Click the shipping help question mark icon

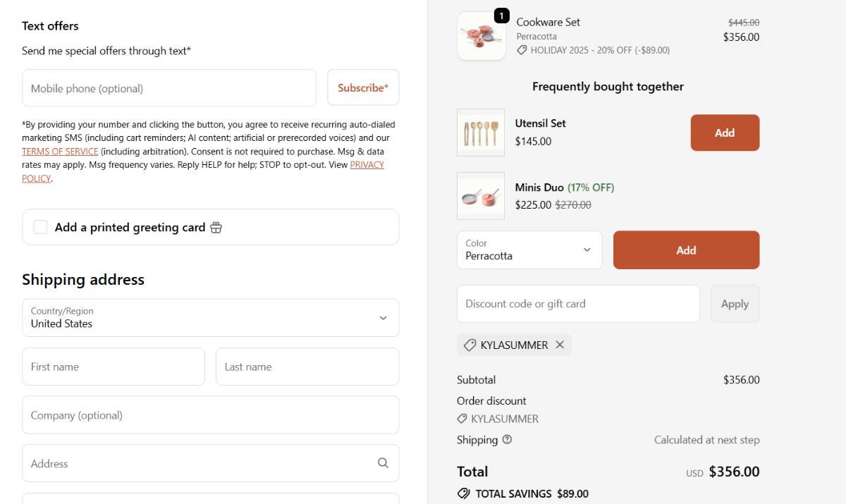[507, 440]
